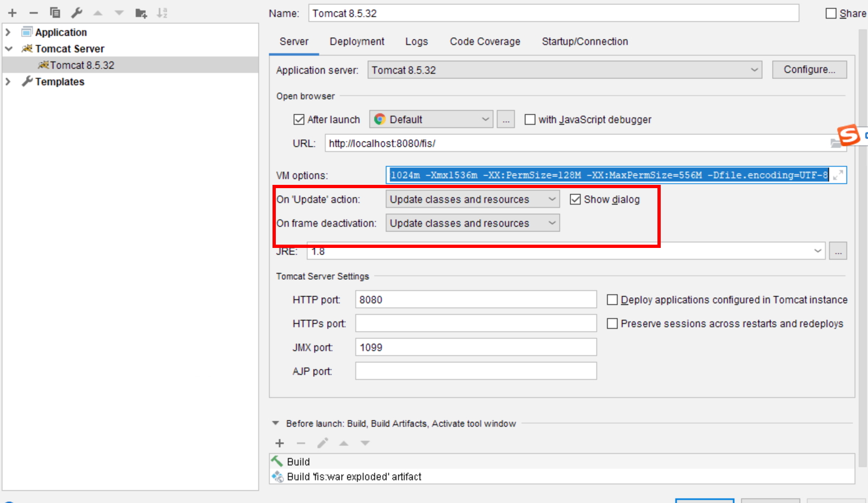This screenshot has width=868, height=503.
Task: Click the Configure... button
Action: [809, 70]
